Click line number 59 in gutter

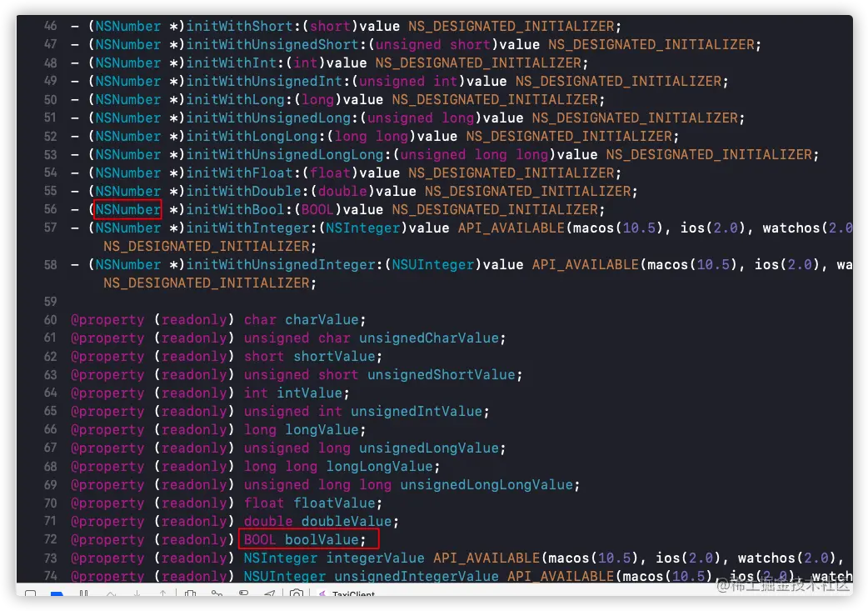[50, 302]
